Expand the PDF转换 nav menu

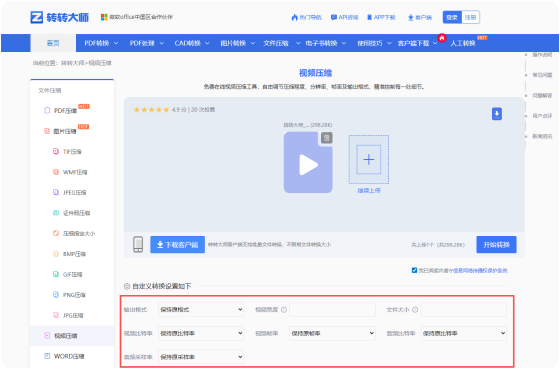pos(101,43)
